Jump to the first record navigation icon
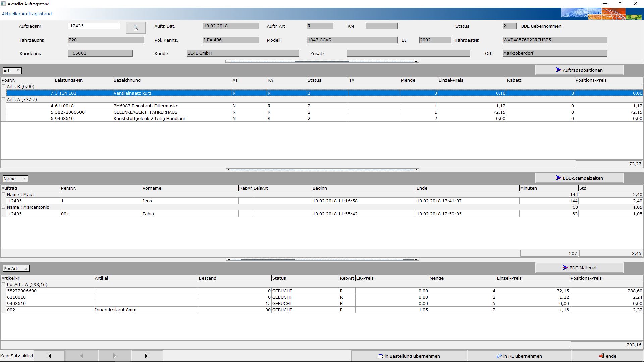The image size is (644, 362). (49, 356)
